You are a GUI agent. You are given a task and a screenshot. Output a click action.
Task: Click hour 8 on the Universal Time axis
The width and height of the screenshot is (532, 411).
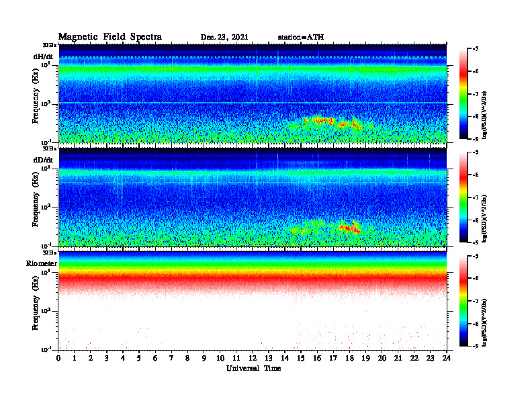[187, 358]
